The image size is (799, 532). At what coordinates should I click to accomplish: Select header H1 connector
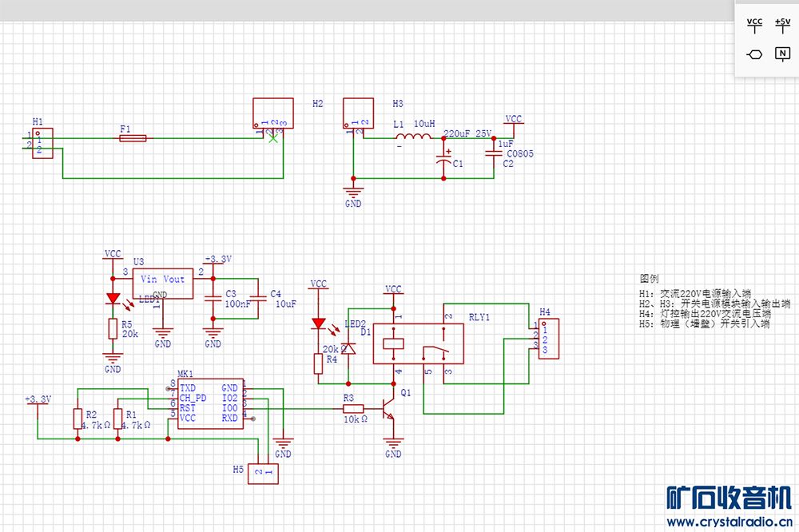tap(42, 144)
